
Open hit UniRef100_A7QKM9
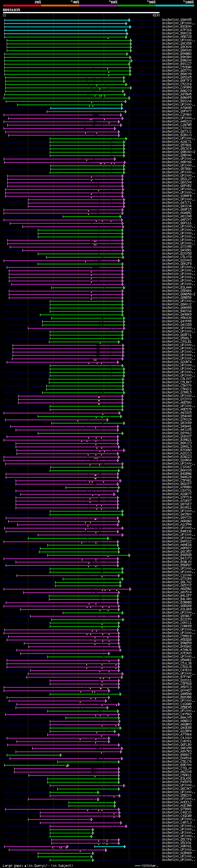pyautogui.click(x=177, y=108)
